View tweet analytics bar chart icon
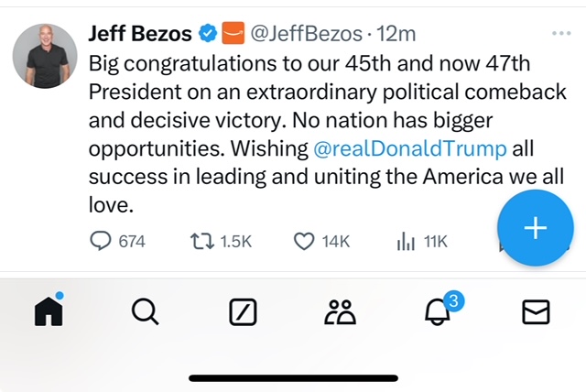 (x=406, y=241)
